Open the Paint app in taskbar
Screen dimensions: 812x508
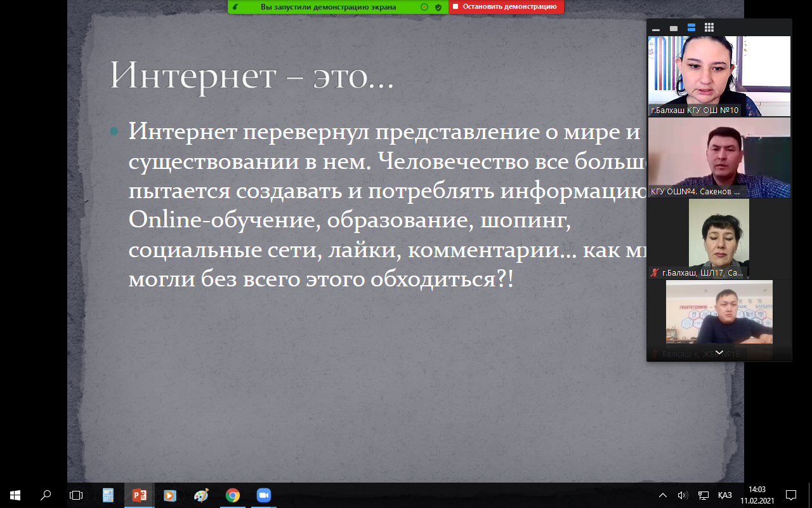pos(201,495)
